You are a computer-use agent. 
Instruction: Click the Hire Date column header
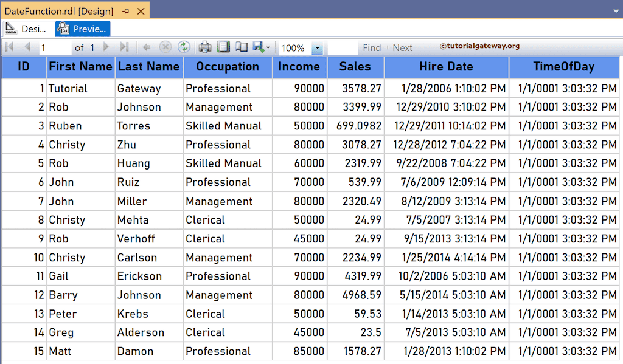446,67
